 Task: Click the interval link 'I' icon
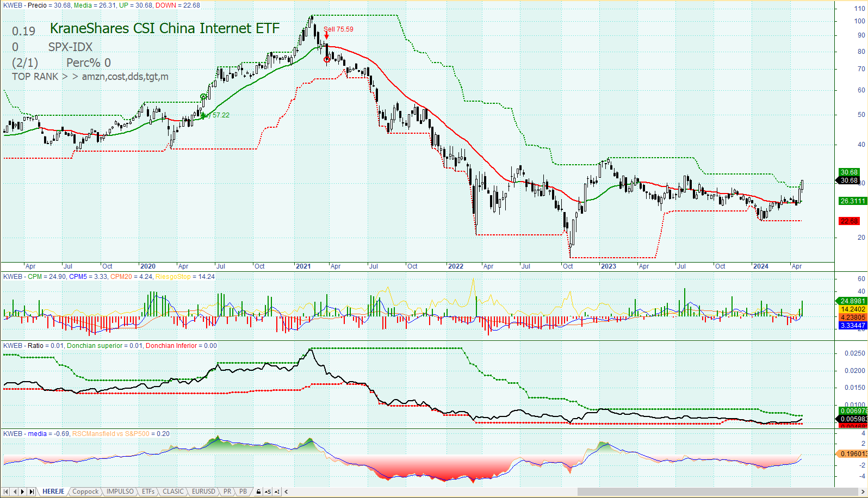pyautogui.click(x=277, y=491)
